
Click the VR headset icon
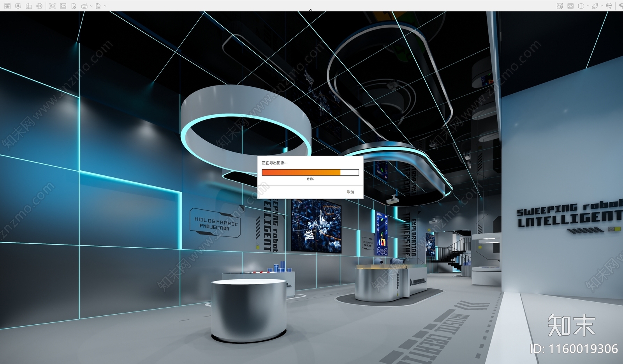point(609,6)
